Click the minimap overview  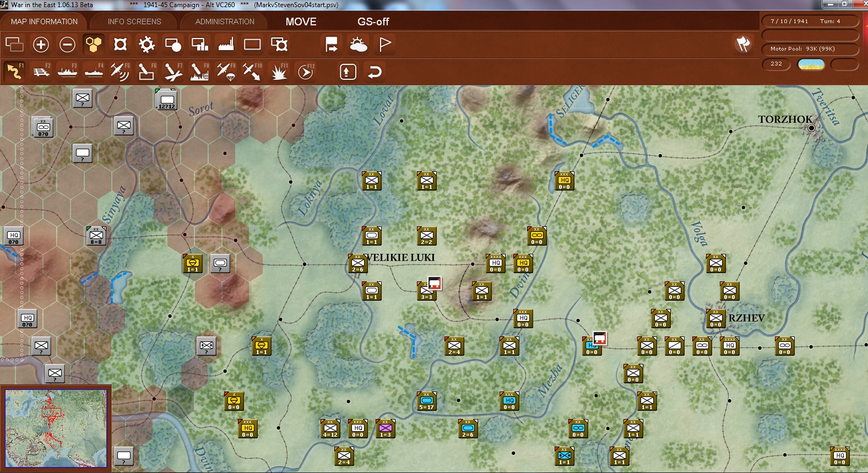(56, 428)
